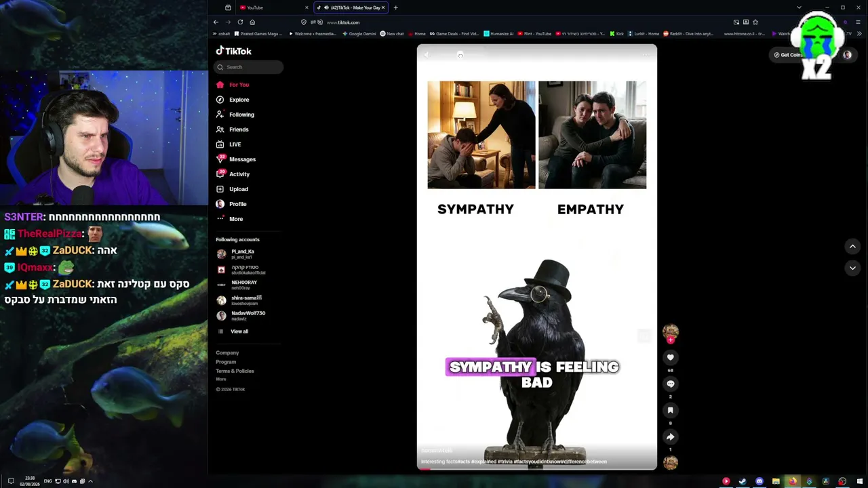
Task: Open the Profile page
Action: (x=231, y=204)
